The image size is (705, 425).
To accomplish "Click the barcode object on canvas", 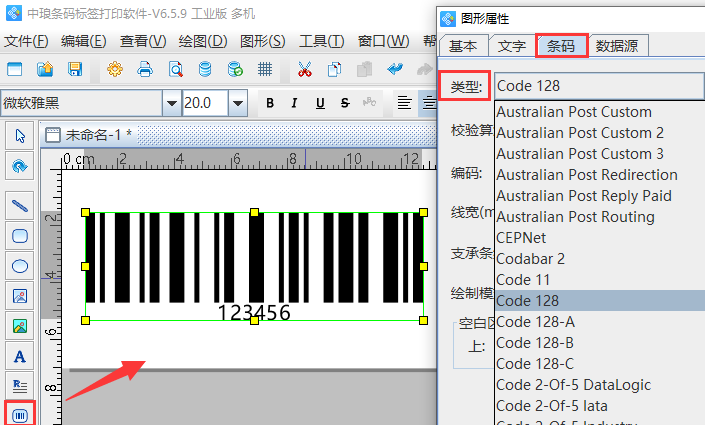I will coord(254,266).
